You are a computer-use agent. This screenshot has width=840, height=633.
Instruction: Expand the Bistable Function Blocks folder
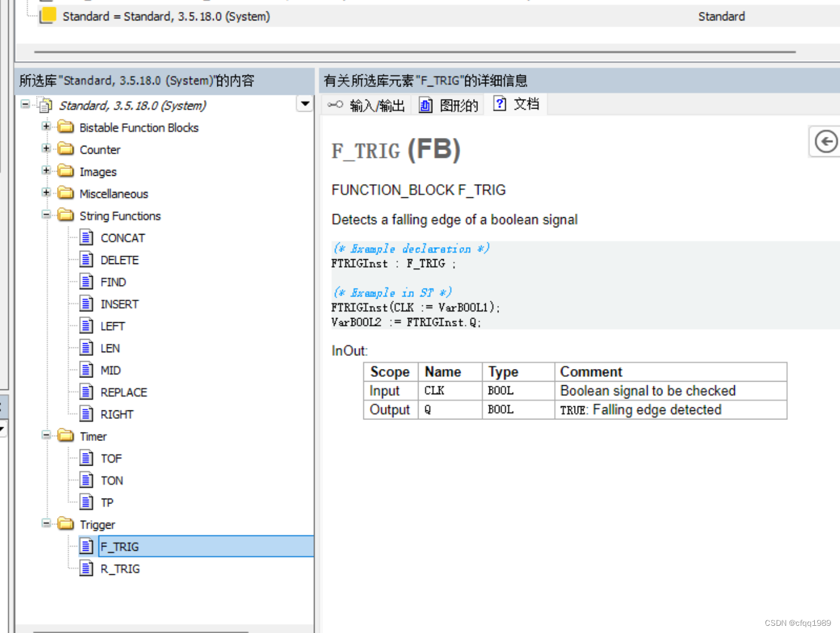point(46,127)
